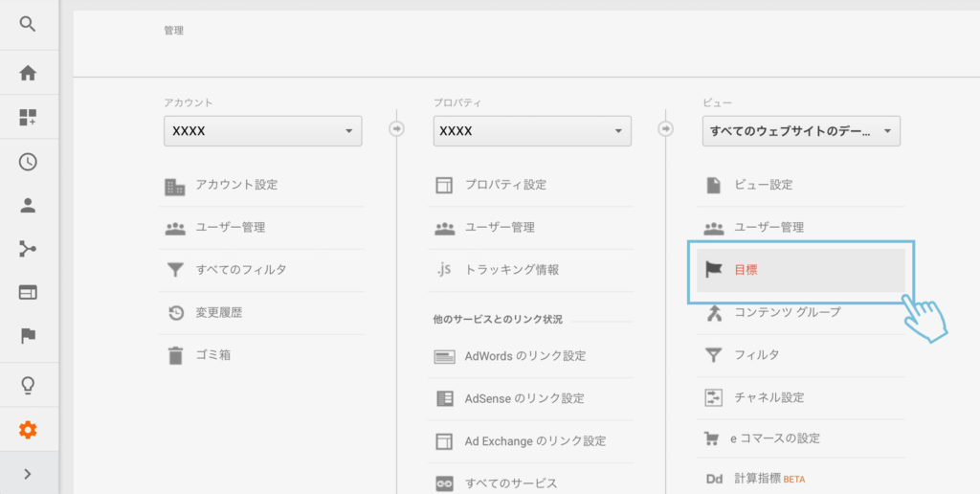Open the アカウント dropdown showing XXXX
Screen dimensions: 980x494
click(x=262, y=131)
